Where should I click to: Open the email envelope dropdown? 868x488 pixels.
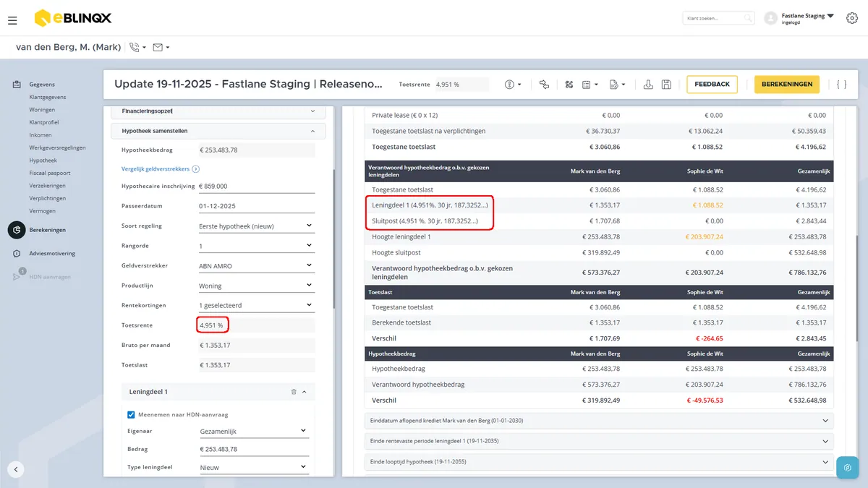click(161, 48)
